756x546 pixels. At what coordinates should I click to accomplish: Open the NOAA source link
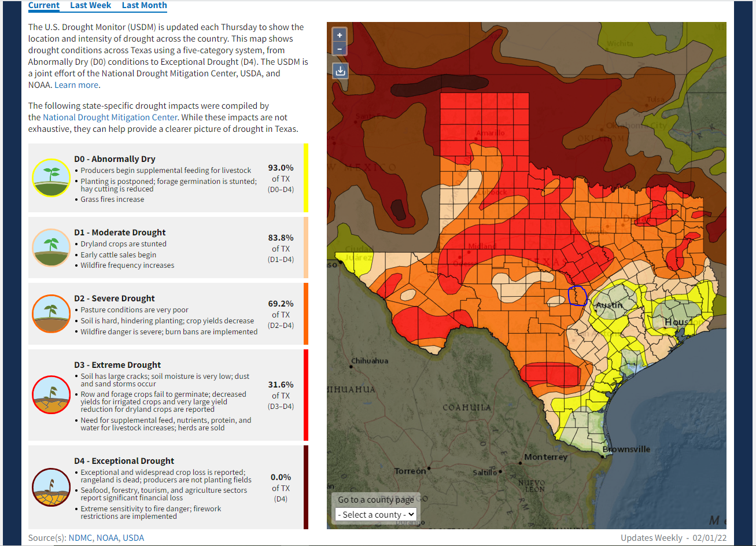click(108, 538)
